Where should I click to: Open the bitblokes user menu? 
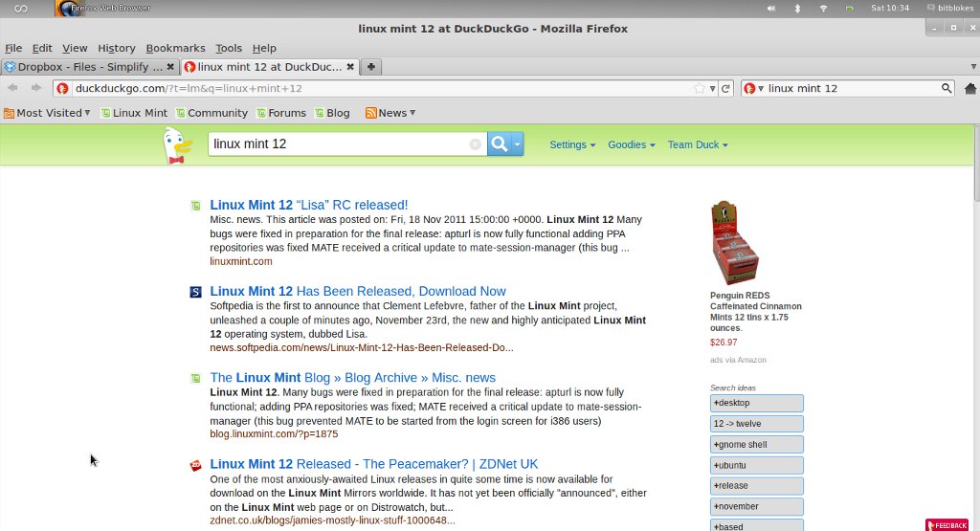click(950, 8)
